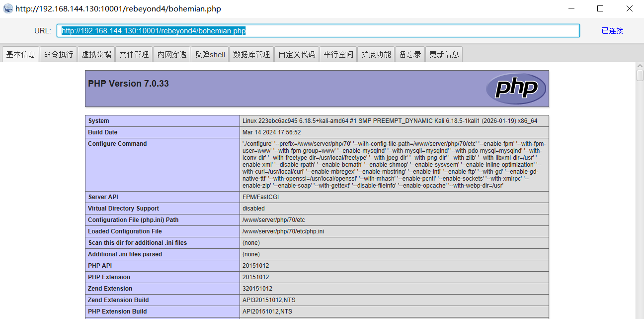Open the 反弹shell tab
The height and width of the screenshot is (319, 644).
[x=210, y=54]
